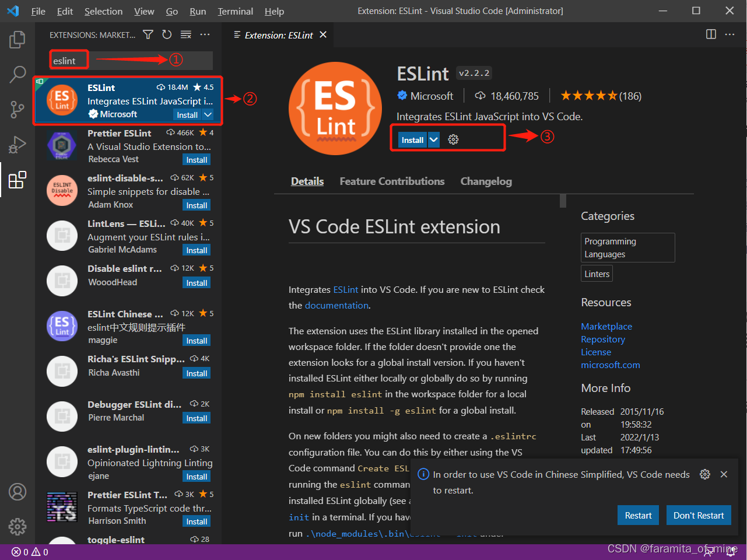Refresh the extensions list
Viewport: 747px width, 560px height.
click(x=167, y=35)
